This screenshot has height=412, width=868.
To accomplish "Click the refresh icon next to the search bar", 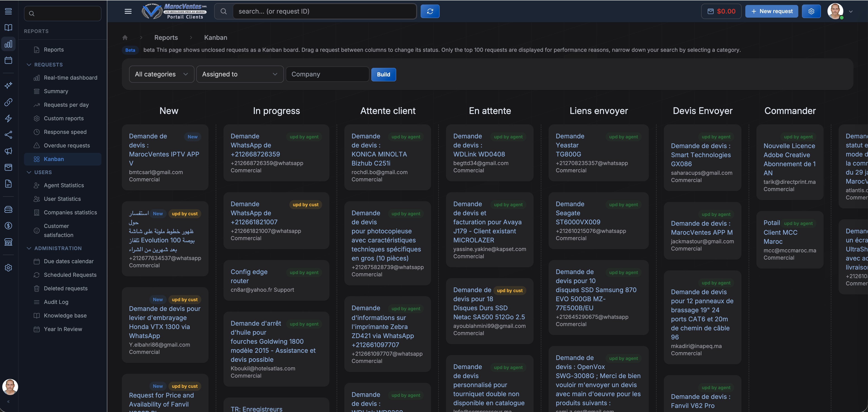I will coord(430,11).
